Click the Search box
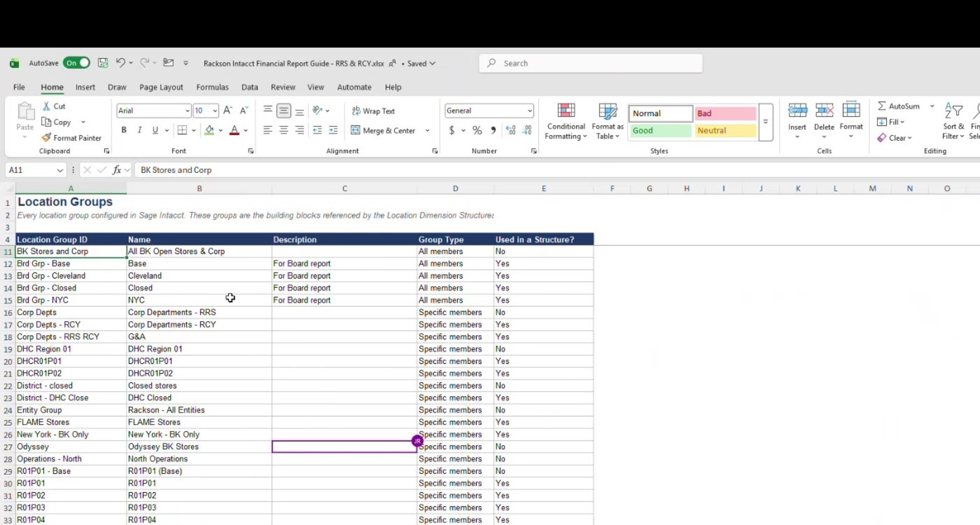The image size is (980, 525). [x=590, y=63]
